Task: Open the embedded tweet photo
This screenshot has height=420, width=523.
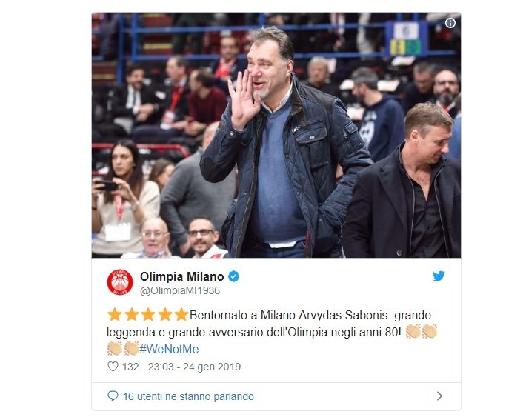Action: click(x=276, y=135)
